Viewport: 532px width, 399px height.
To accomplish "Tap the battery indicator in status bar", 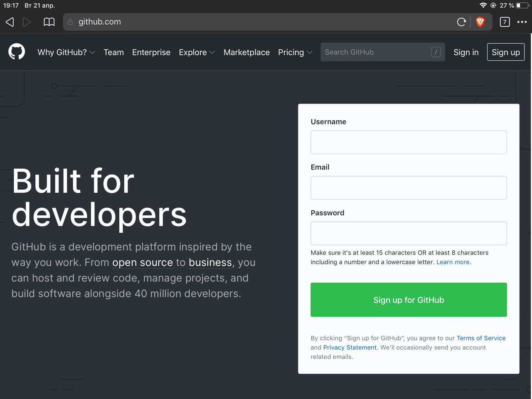I will [522, 5].
